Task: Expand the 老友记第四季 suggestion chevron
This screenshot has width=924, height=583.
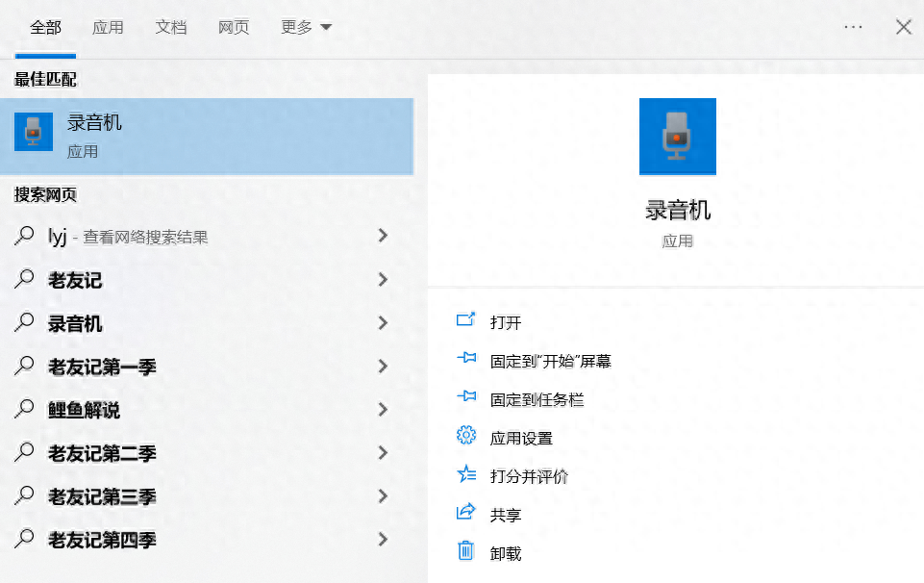Action: coord(383,539)
